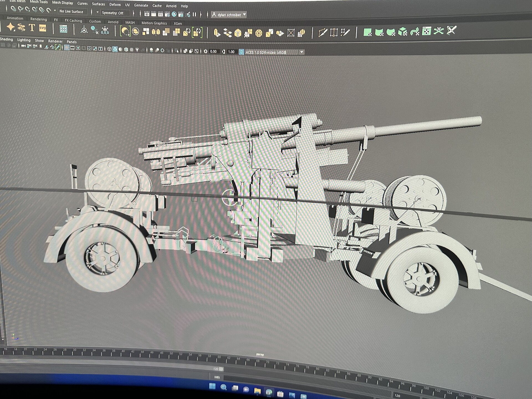This screenshot has width=532, height=399.
Task: Open Render Settings from the status line
Action: click(167, 14)
